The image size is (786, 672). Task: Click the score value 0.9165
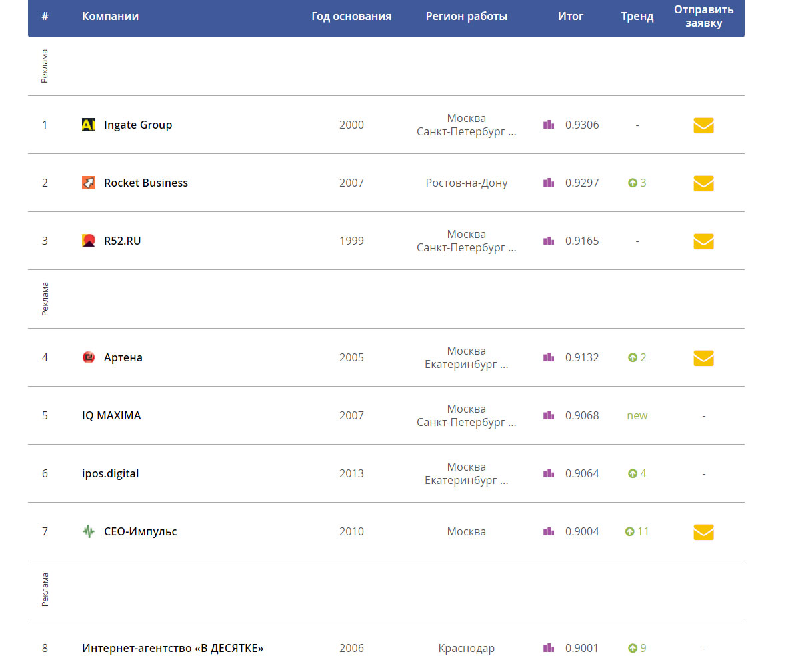[582, 241]
